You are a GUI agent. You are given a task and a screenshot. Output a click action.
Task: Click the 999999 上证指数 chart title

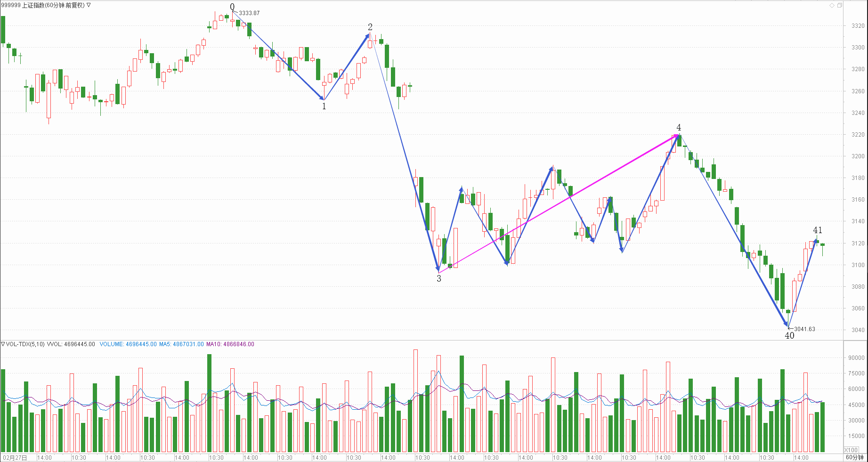click(x=42, y=5)
